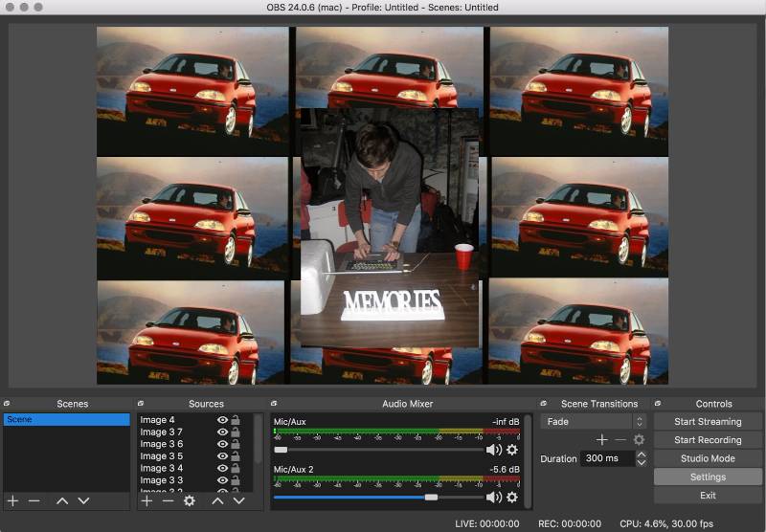Screen dimensions: 766x532
Task: Select the Image 3 6 source row
Action: coord(195,444)
